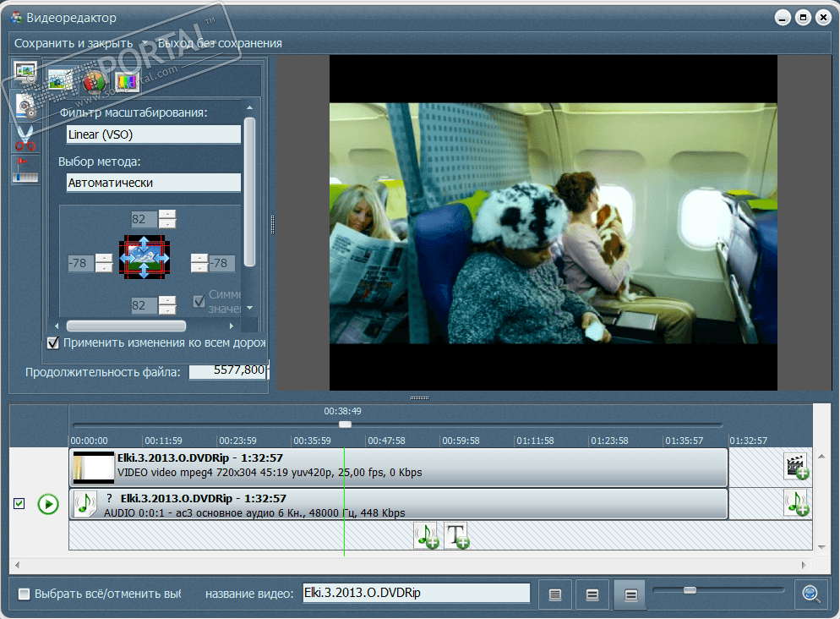This screenshot has height=619, width=840.
Task: Open the 'Фильтр масштабирования' Linear (VSO) dropdown
Action: tap(154, 134)
